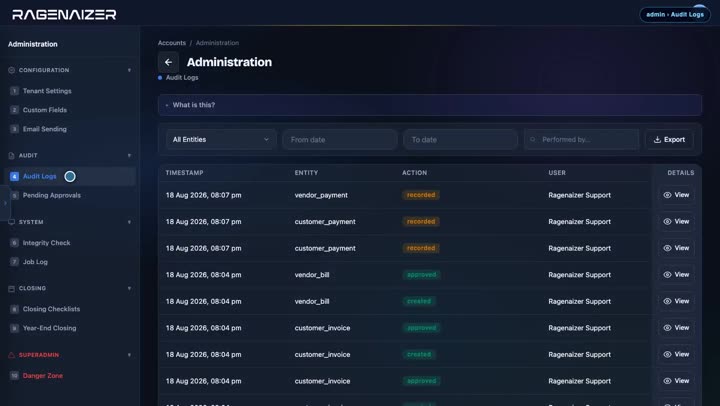Click the User column header
Screen dimensions: 720x406
tap(557, 173)
